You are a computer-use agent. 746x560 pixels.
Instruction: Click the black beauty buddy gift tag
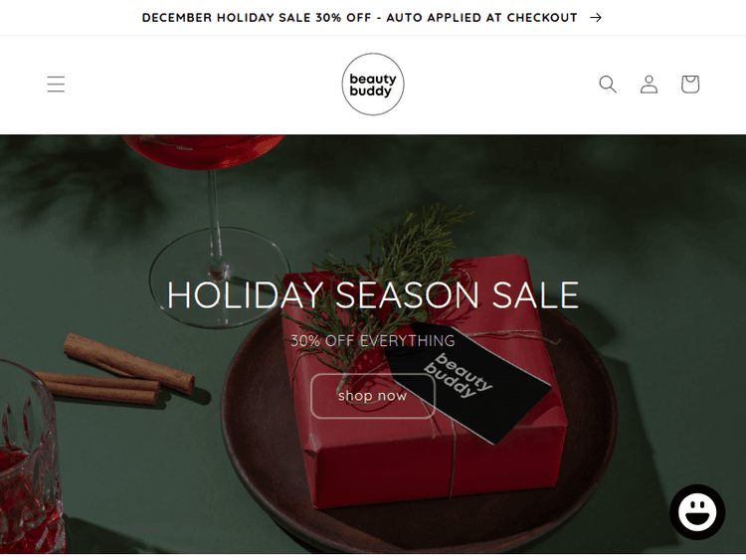click(x=468, y=382)
